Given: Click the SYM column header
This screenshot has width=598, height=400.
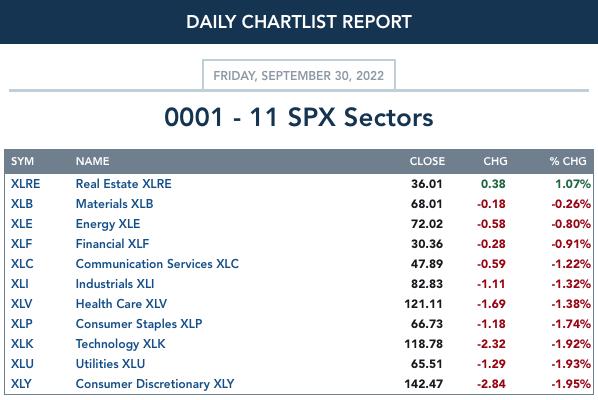Looking at the screenshot, I should coord(22,161).
